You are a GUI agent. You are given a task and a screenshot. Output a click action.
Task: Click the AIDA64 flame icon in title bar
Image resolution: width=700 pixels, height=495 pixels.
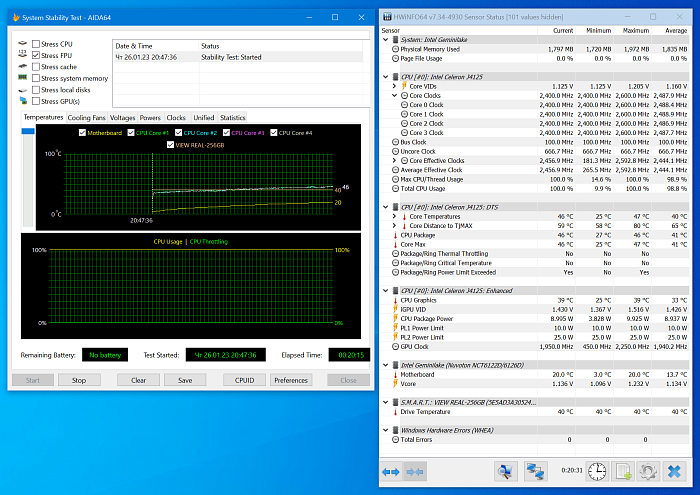click(16, 17)
